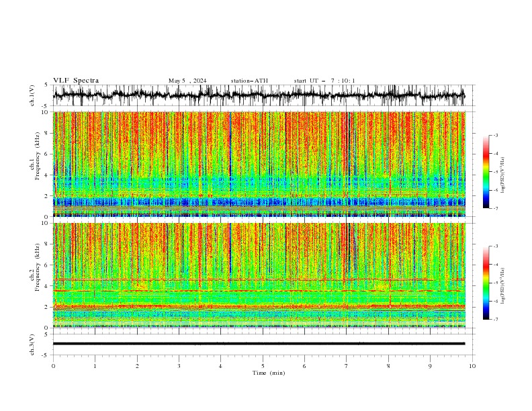Click the ch.1 spectrogram panel
The width and height of the screenshot is (532, 411).
pyautogui.click(x=259, y=164)
